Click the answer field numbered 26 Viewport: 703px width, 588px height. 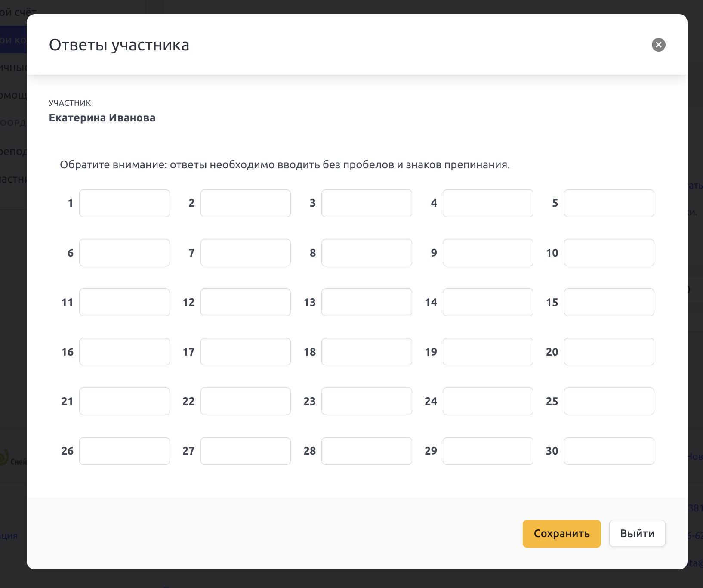(124, 451)
